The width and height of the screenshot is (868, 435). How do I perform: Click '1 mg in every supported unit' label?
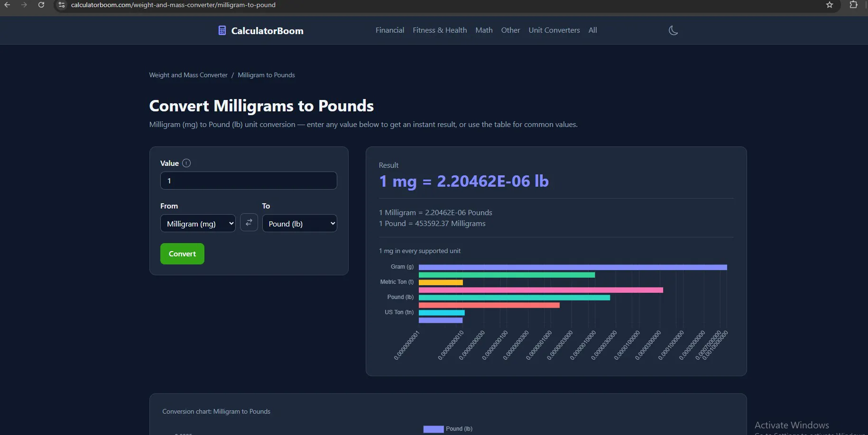click(x=420, y=251)
